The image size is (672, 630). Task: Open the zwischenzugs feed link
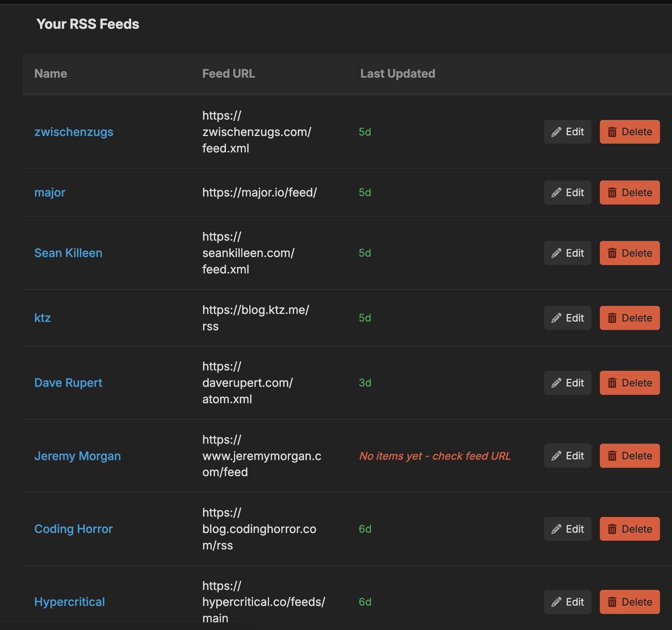click(x=74, y=132)
